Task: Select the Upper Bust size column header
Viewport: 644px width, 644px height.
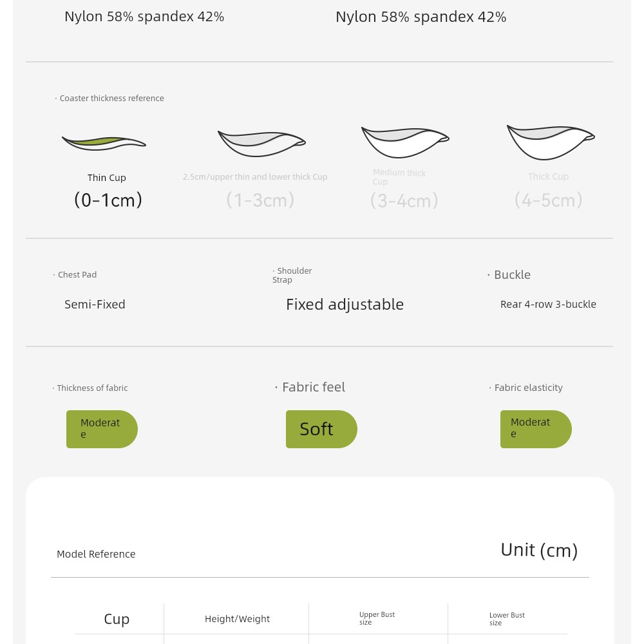Action: [x=377, y=618]
